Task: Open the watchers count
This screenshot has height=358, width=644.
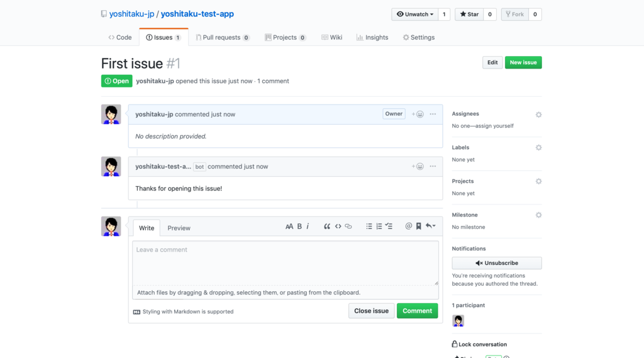Action: (x=444, y=14)
